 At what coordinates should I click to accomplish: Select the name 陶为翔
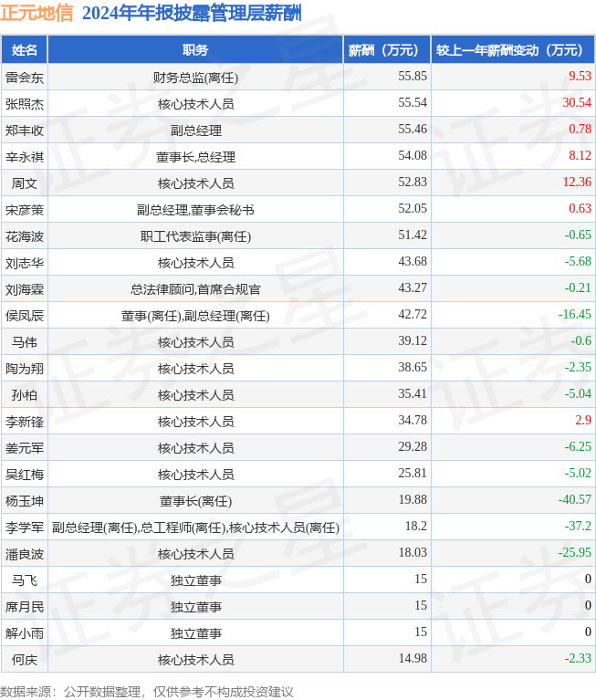(25, 369)
